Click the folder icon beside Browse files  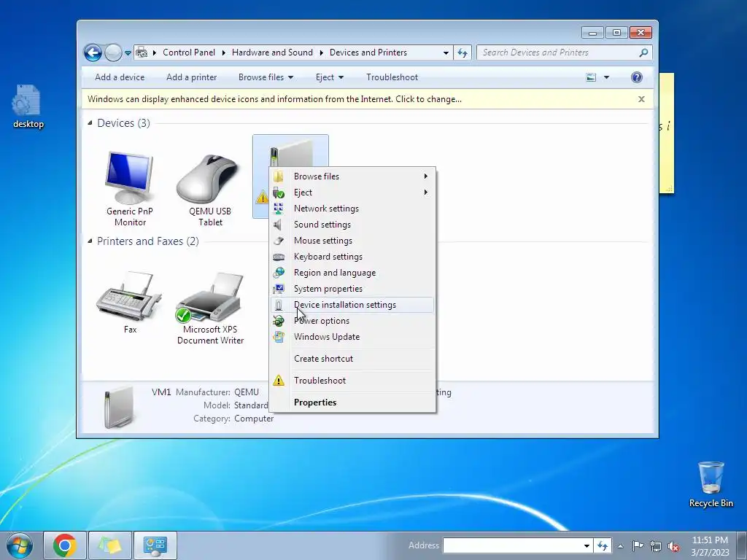(279, 176)
